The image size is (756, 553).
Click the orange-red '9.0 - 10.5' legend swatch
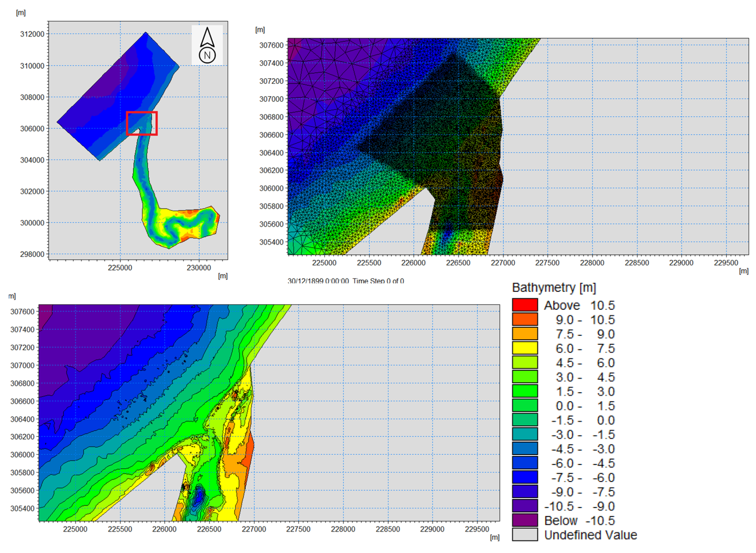pyautogui.click(x=525, y=319)
